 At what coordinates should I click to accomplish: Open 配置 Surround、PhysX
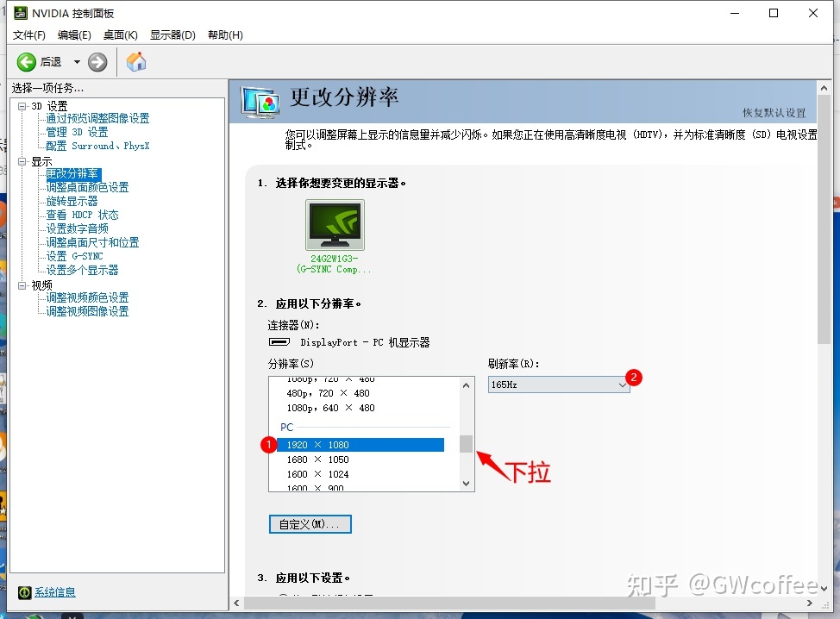coord(97,146)
